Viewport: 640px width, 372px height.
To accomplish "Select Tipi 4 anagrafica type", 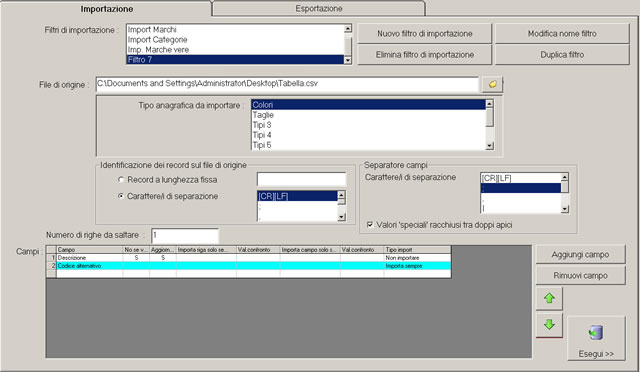I will click(x=368, y=135).
